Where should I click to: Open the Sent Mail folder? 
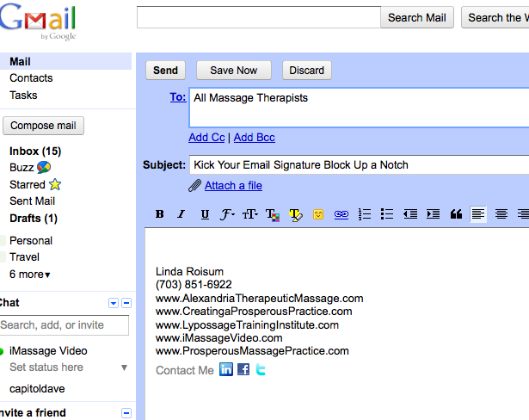pos(32,201)
